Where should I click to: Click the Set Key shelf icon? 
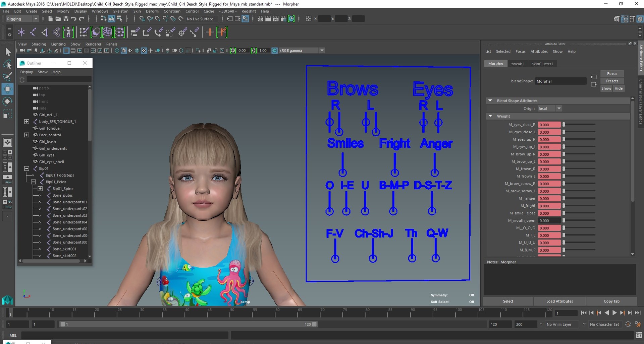point(210,32)
